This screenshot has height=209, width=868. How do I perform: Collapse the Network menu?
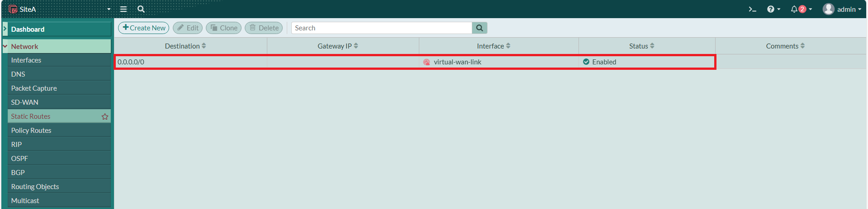pyautogui.click(x=57, y=46)
